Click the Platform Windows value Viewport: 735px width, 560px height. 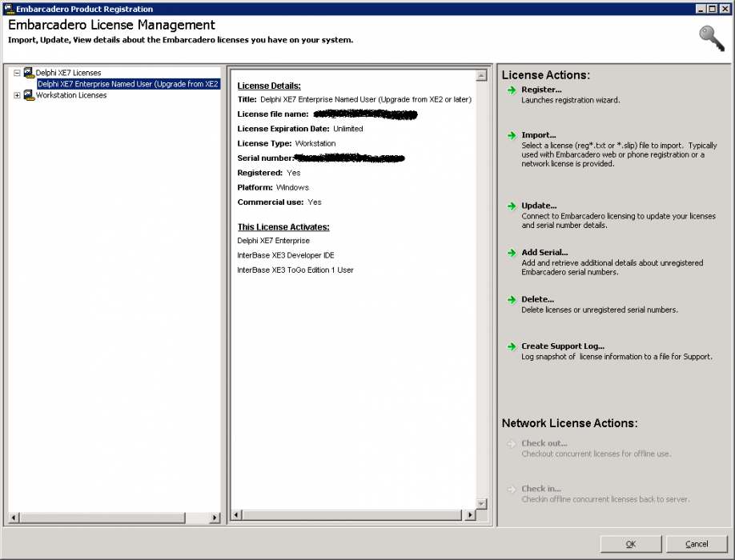[x=292, y=187]
